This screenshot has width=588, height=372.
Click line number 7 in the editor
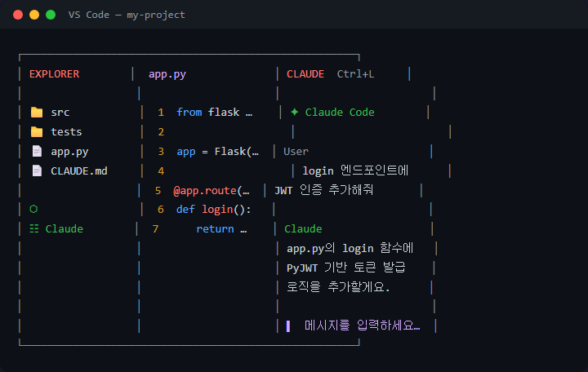[x=155, y=228]
